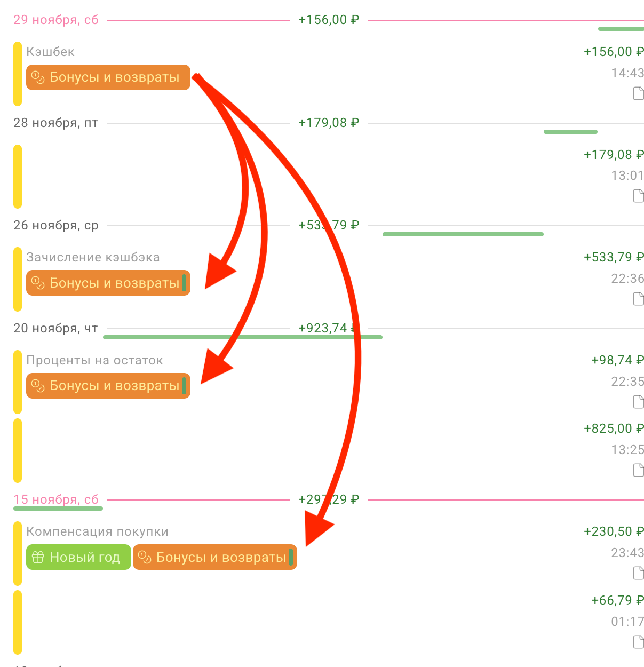Click the gift icon in the Новый год tag
Viewport: 644px width, 667px height.
38,558
